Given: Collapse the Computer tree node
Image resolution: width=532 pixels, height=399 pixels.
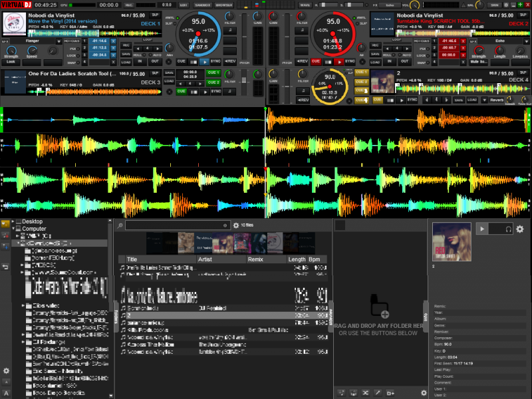Looking at the screenshot, I should click(x=13, y=229).
